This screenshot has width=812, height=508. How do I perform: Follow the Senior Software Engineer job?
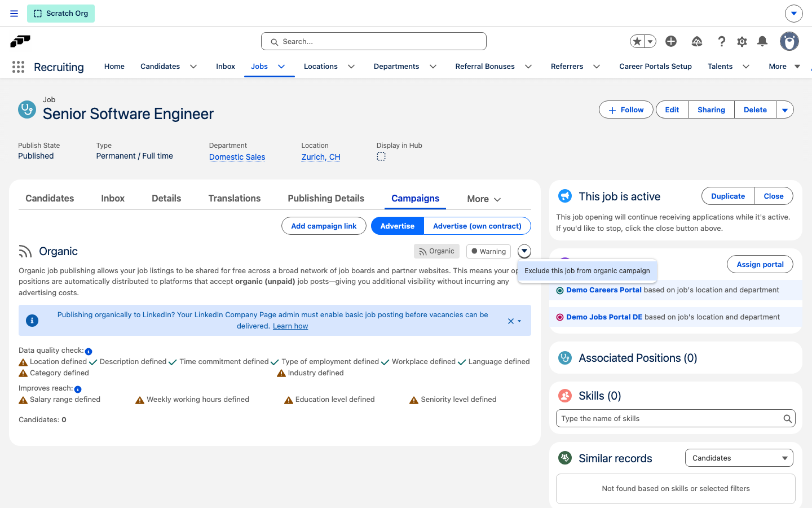[x=626, y=110]
